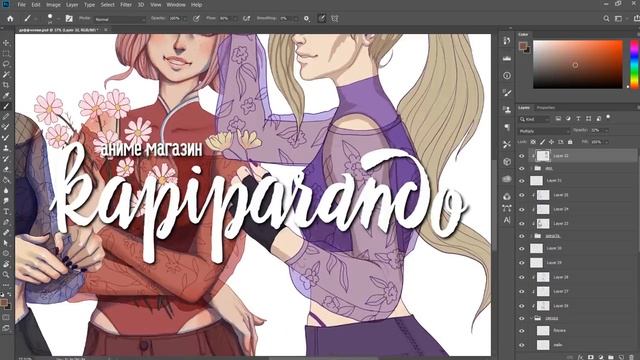Add layer style with fx icon

[580, 357]
